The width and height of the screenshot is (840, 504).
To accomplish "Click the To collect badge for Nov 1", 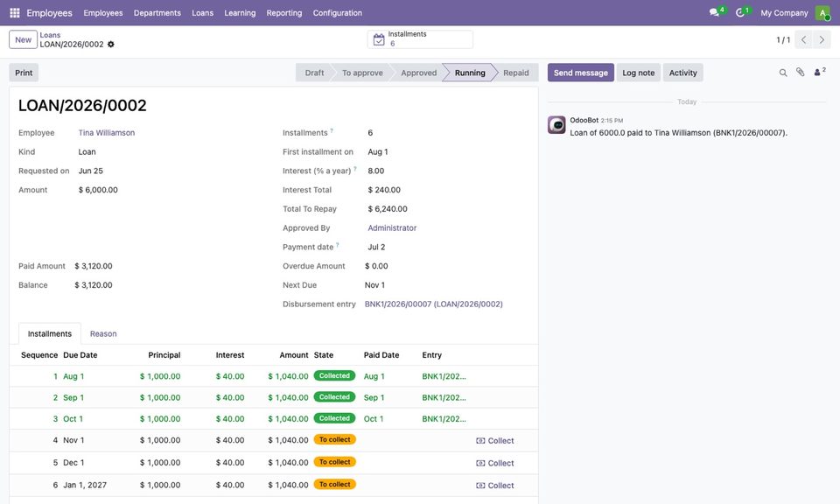I will (x=335, y=440).
